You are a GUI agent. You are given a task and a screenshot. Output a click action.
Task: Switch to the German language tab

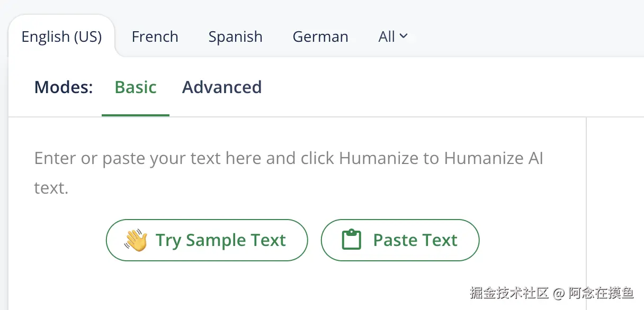tap(320, 37)
